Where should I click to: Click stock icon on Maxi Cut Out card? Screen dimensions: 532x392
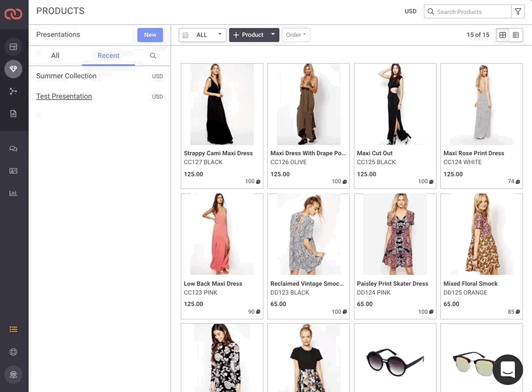[x=431, y=182]
